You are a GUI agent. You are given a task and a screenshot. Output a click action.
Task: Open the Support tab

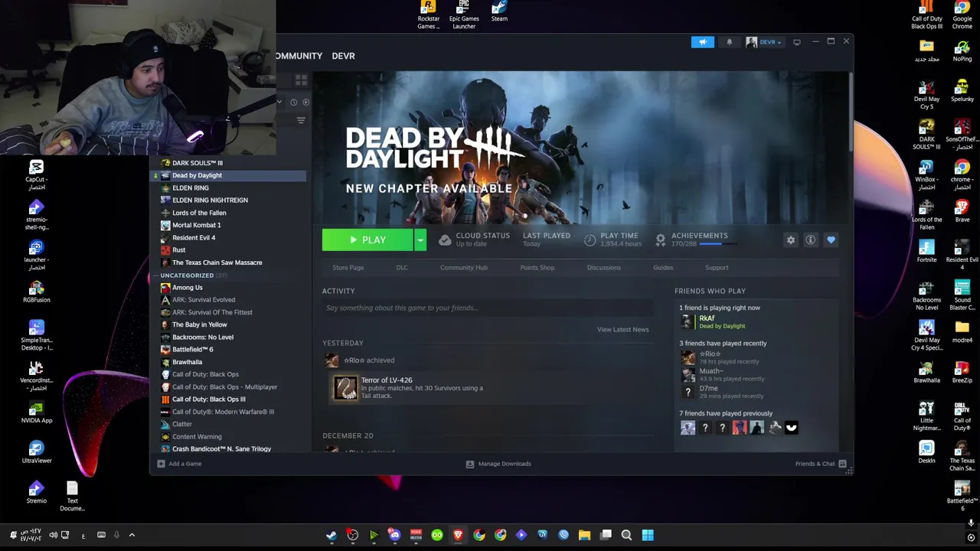[717, 268]
